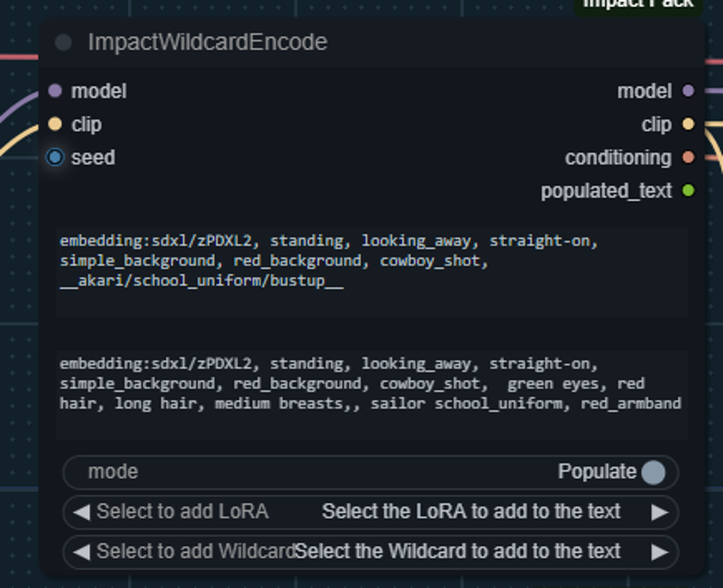Click the model output socket dot
This screenshot has width=723, height=588.
pos(688,91)
